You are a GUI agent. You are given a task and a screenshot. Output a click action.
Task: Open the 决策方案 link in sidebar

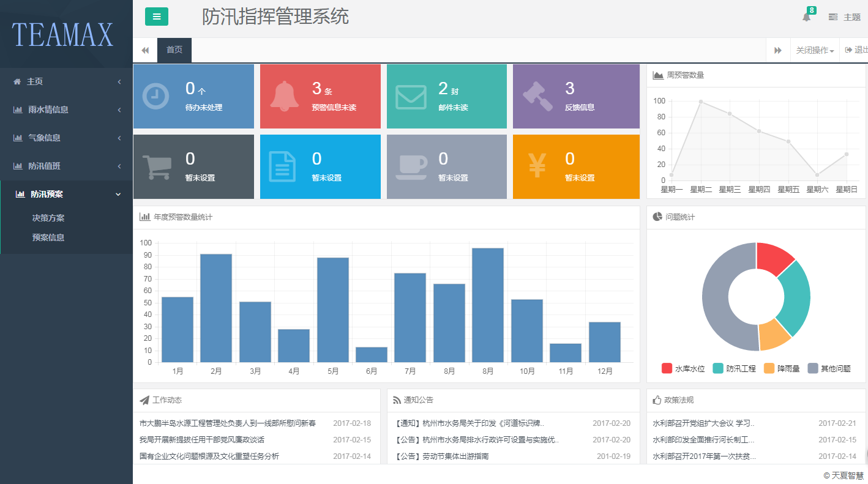(48, 217)
